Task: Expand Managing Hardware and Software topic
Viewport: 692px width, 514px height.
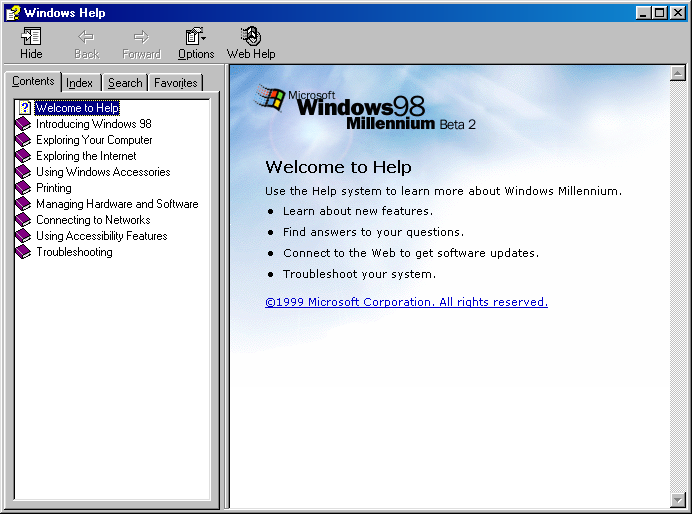Action: [117, 204]
